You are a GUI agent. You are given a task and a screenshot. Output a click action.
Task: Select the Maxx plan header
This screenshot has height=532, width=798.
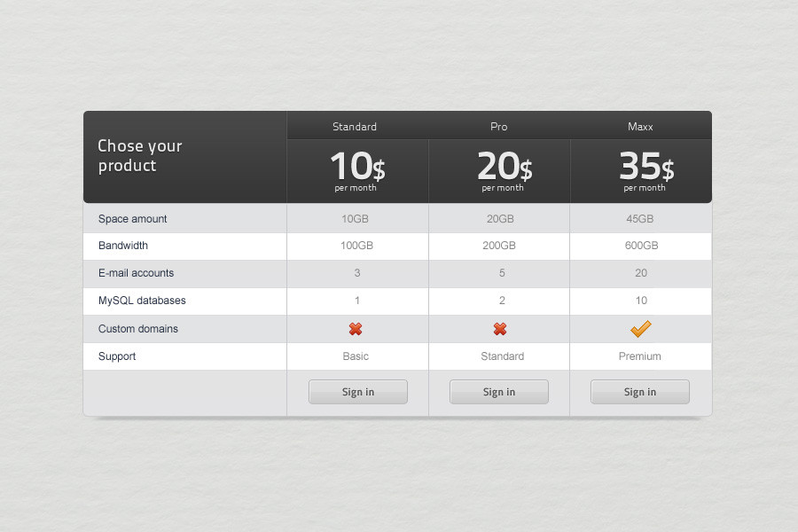pyautogui.click(x=640, y=127)
